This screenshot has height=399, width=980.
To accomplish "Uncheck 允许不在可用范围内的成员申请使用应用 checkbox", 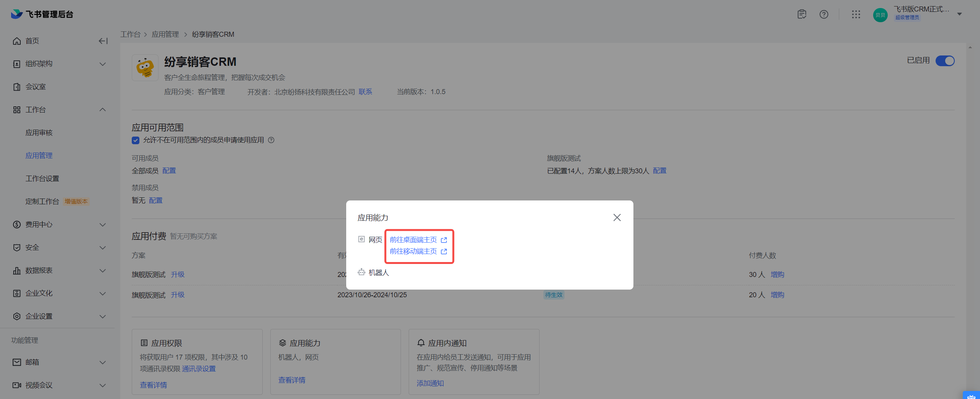I will 136,140.
